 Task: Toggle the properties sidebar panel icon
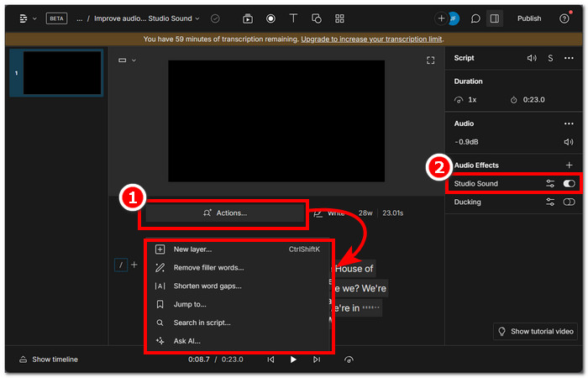pyautogui.click(x=495, y=18)
